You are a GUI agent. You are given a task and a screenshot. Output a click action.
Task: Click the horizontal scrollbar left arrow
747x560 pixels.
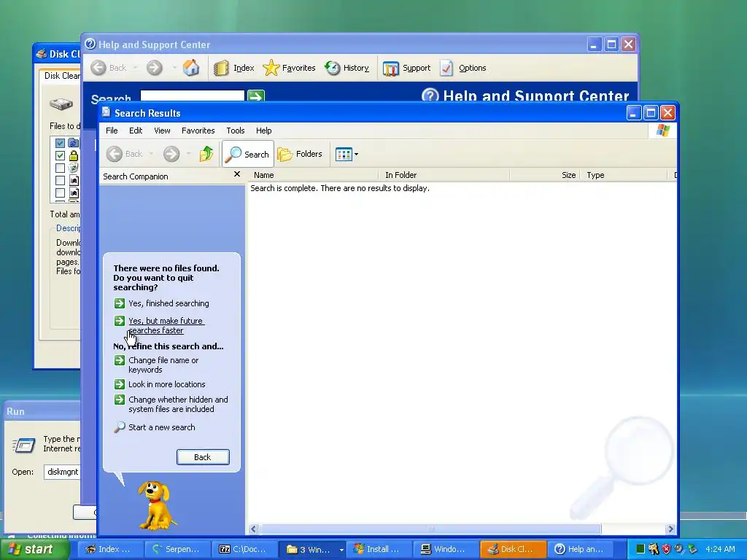[253, 529]
